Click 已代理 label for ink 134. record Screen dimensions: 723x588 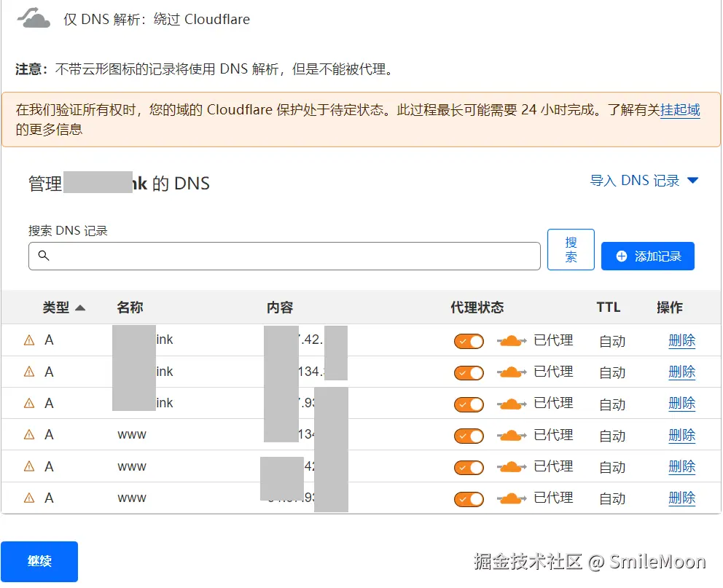pos(553,372)
